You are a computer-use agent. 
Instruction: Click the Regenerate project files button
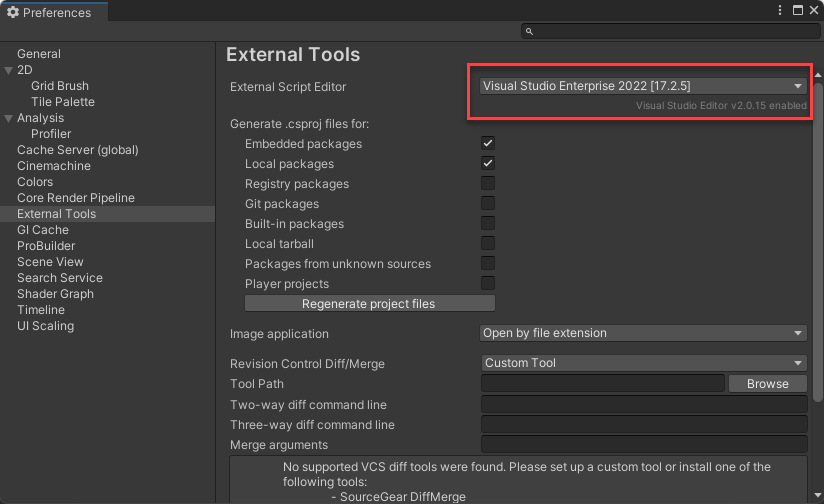coord(369,303)
